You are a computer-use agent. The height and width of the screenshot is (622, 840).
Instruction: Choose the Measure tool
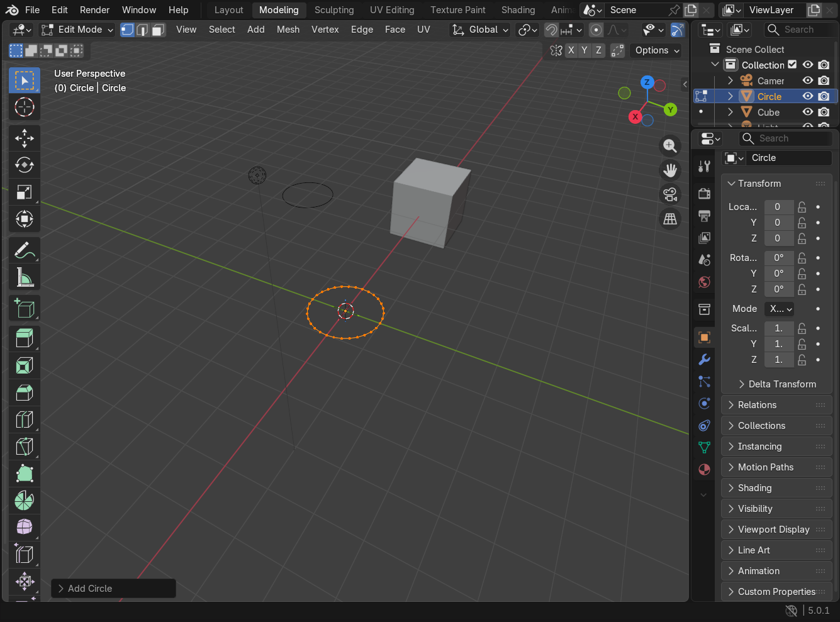pyautogui.click(x=25, y=277)
